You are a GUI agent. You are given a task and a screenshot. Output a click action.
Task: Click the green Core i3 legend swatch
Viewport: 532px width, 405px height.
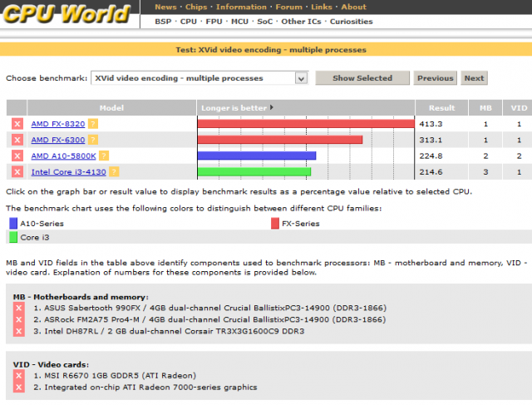coord(13,237)
